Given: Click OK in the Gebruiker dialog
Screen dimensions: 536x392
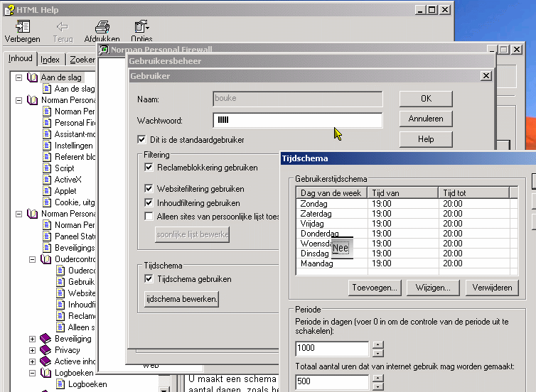Looking at the screenshot, I should point(426,99).
